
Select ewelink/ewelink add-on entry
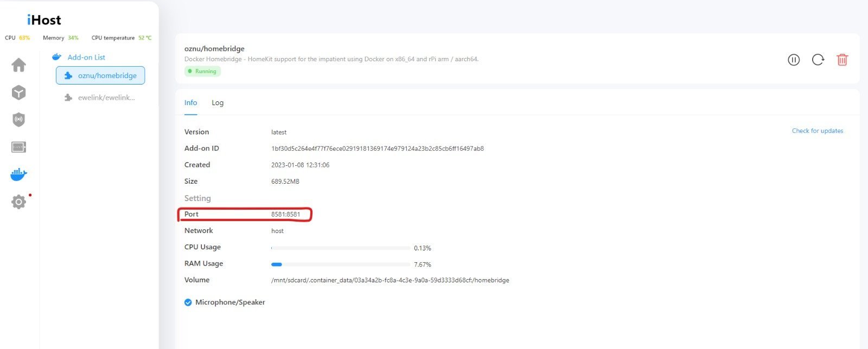click(100, 98)
